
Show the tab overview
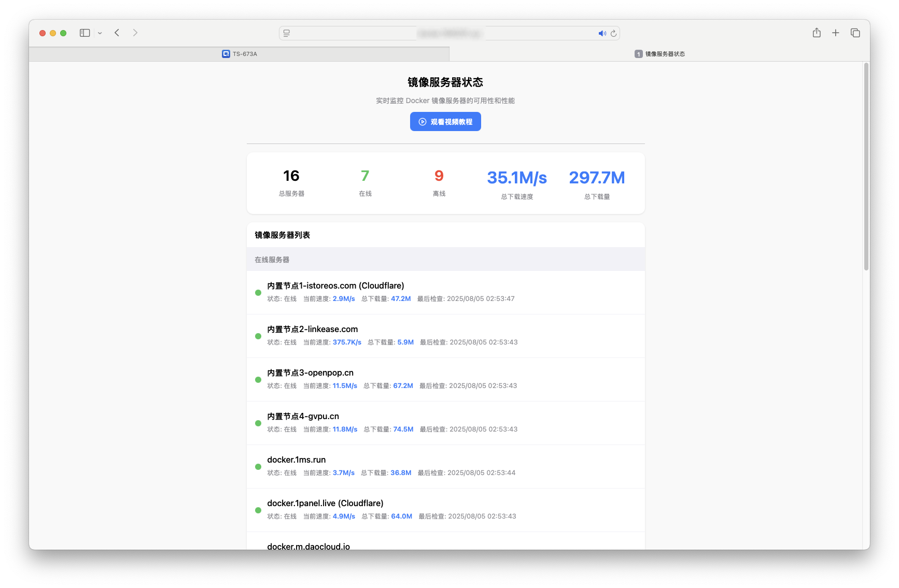tap(855, 32)
